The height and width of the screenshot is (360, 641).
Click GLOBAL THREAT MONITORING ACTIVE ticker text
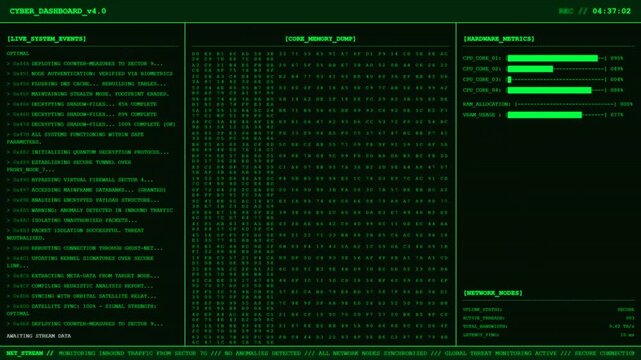(501, 353)
